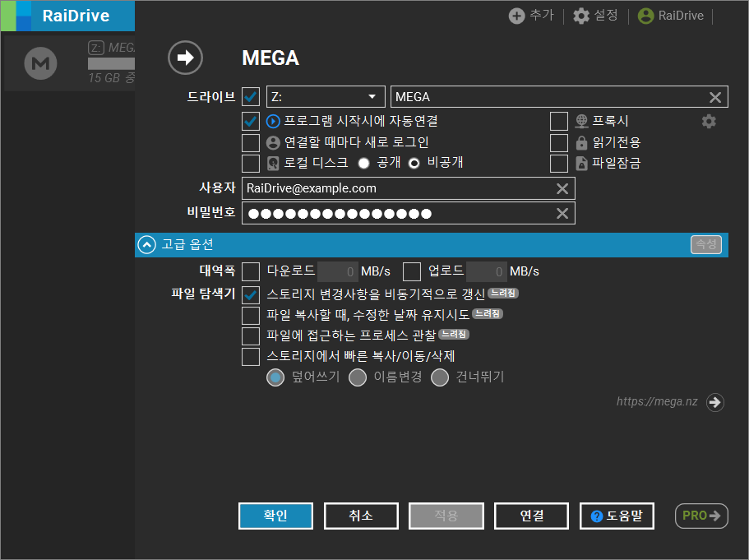Open proxy settings gear icon

pyautogui.click(x=709, y=122)
